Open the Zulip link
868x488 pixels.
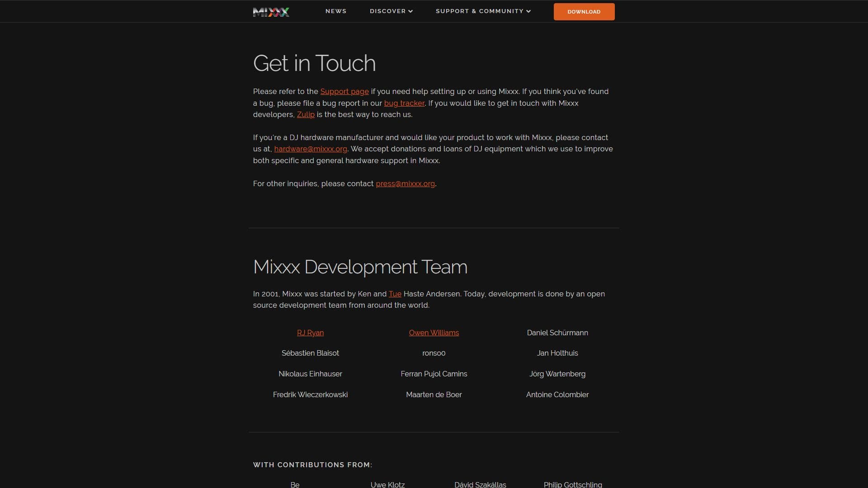pyautogui.click(x=306, y=115)
